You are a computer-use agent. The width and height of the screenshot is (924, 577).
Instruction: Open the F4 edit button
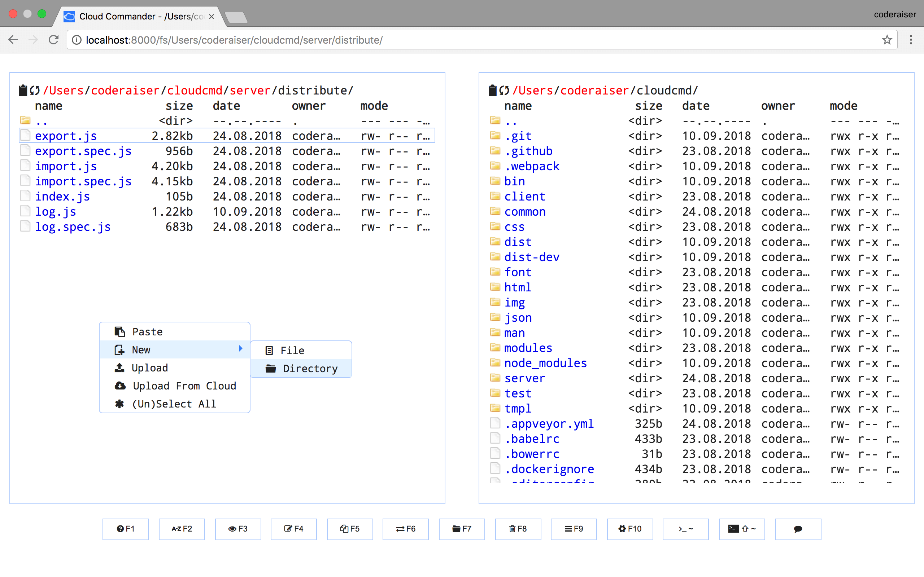pos(293,529)
